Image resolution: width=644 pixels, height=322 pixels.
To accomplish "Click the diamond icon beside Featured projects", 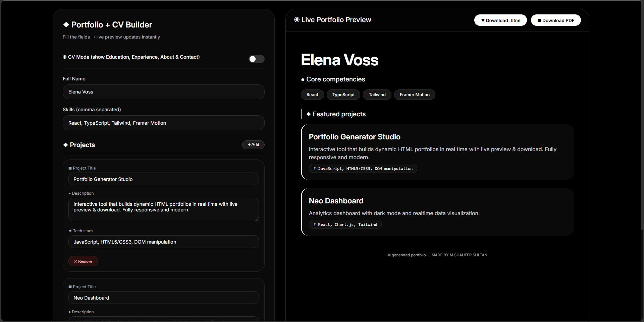I will [308, 114].
